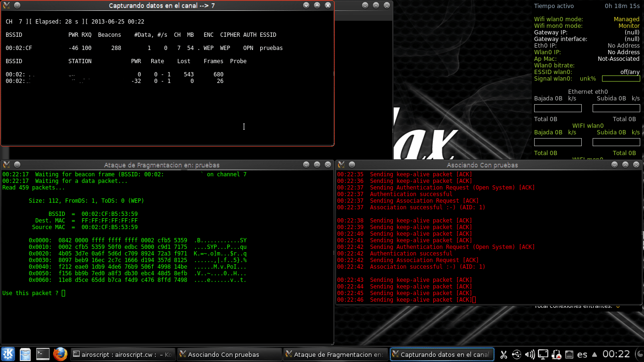Open the 'es' keyboard layout selector

pyautogui.click(x=582, y=354)
